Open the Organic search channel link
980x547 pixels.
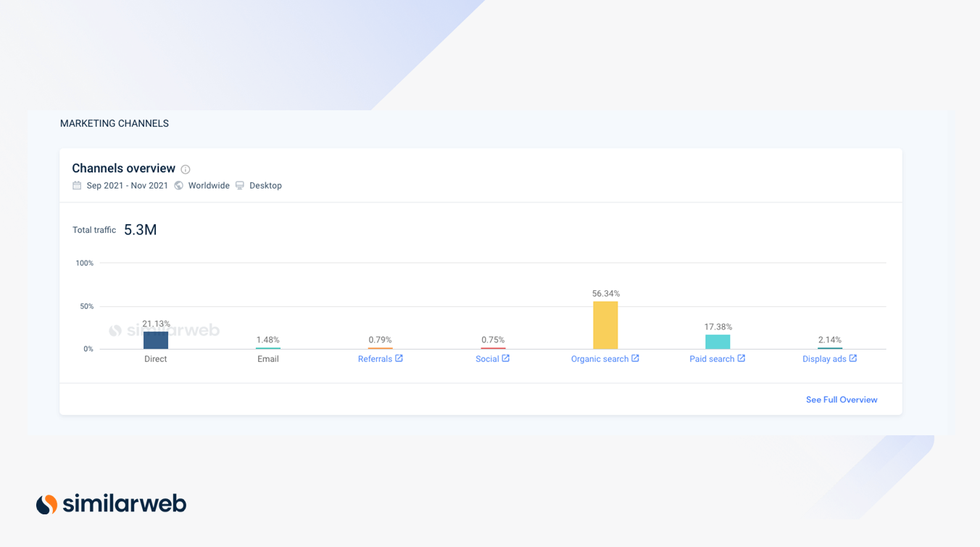tap(599, 358)
